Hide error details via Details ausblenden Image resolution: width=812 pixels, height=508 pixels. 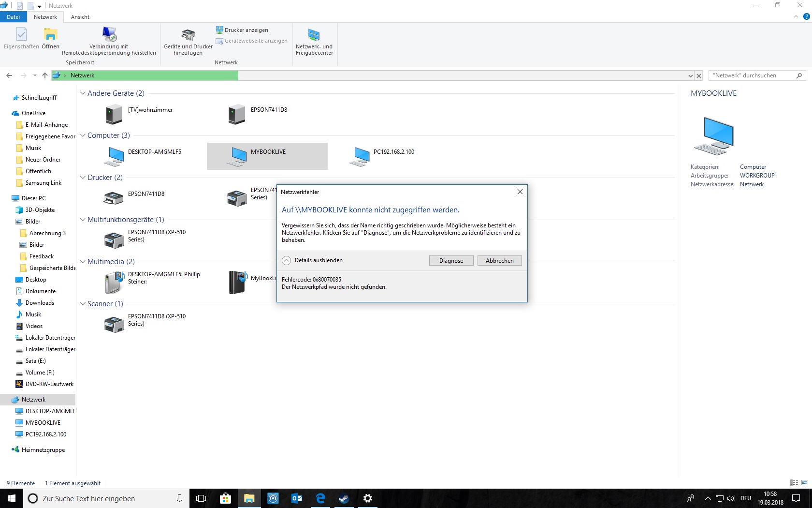(312, 260)
